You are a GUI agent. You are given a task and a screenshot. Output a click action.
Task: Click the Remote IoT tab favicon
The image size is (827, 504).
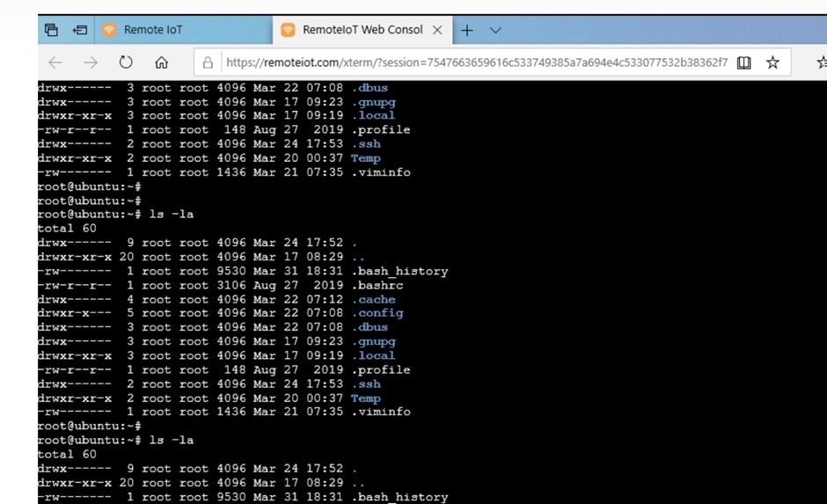[x=109, y=30]
